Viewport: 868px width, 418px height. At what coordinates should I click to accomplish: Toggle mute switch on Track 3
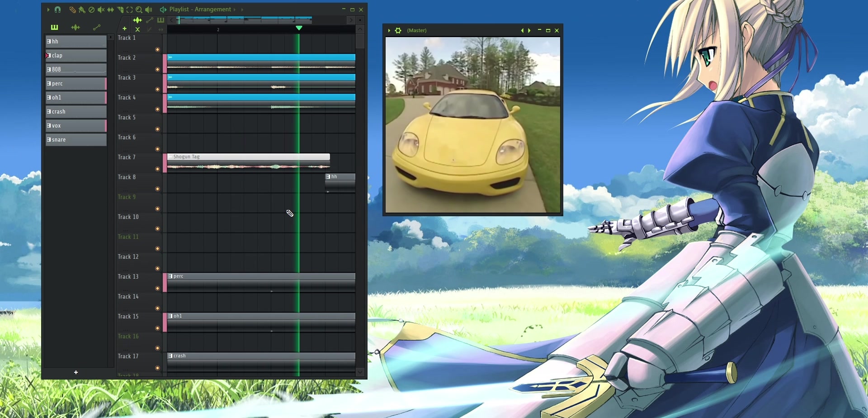158,90
